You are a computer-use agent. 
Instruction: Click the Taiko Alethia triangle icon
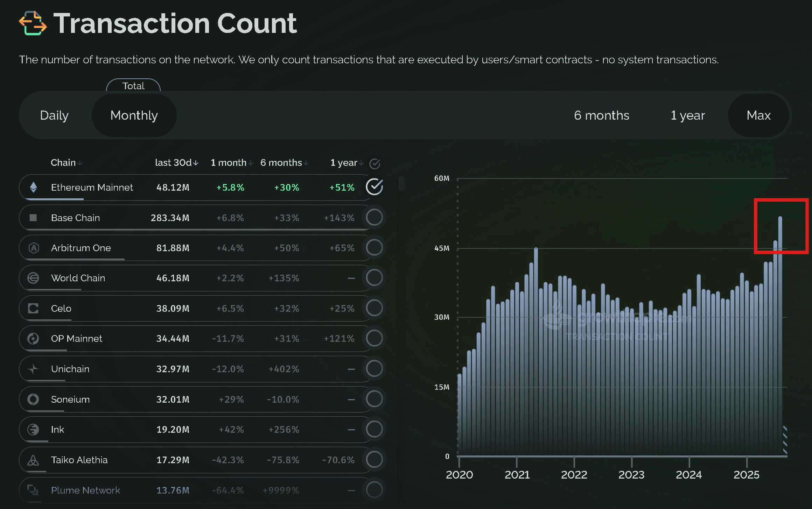(x=33, y=460)
